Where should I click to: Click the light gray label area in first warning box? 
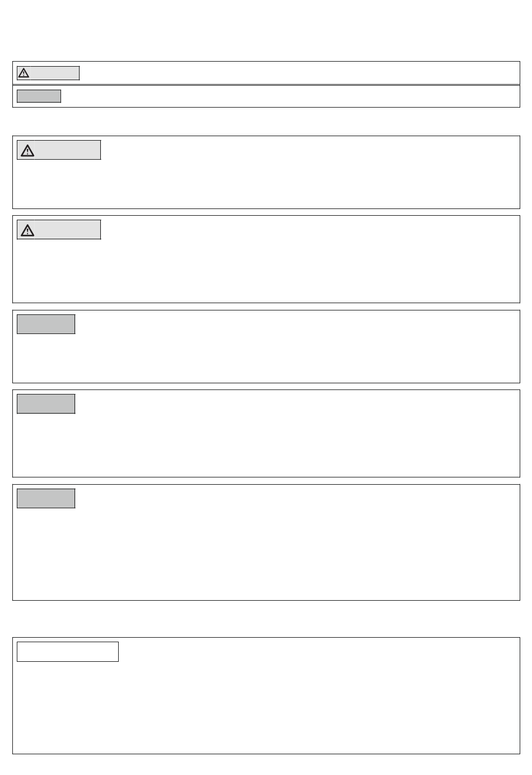[x=68, y=150]
